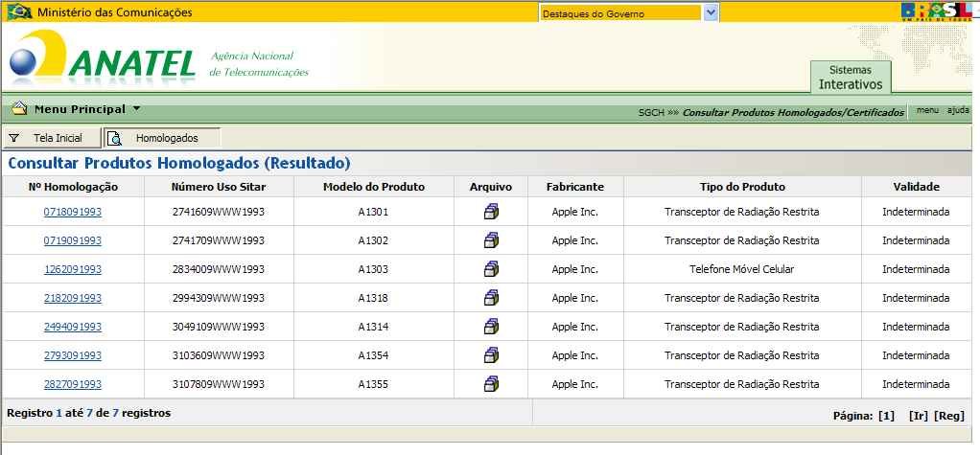
Task: Open the Arquivo file icon for model A1318
Action: pos(491,298)
